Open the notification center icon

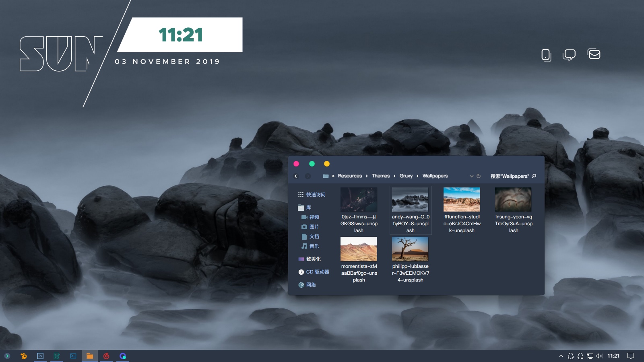point(631,356)
